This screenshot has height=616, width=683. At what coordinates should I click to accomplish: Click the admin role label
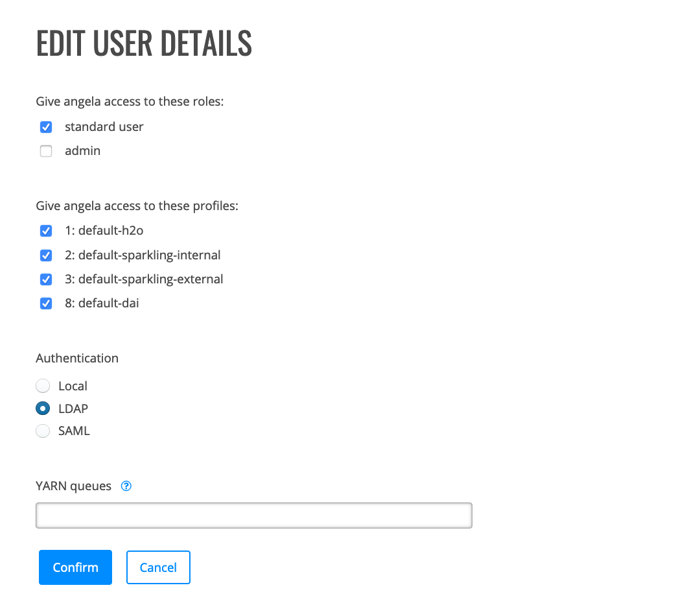(83, 151)
